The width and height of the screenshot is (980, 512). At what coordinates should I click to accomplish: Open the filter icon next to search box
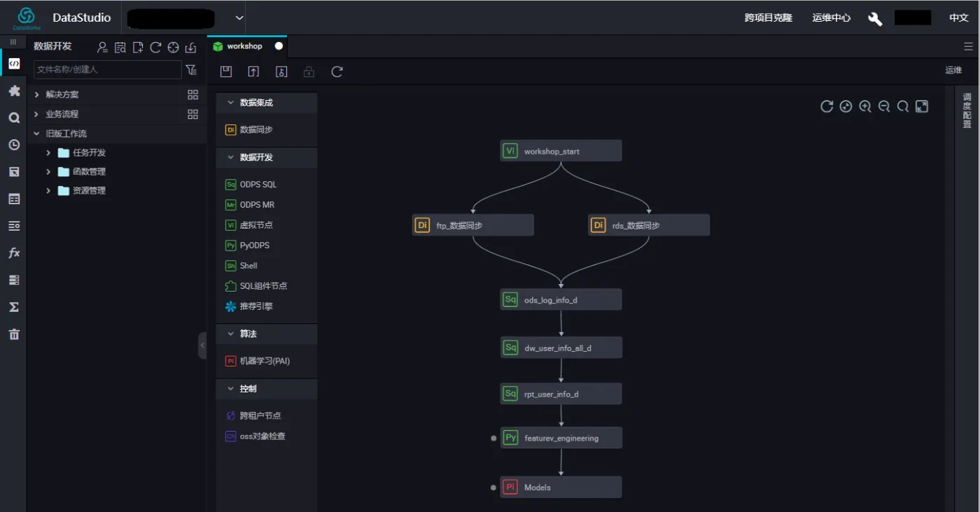[191, 69]
